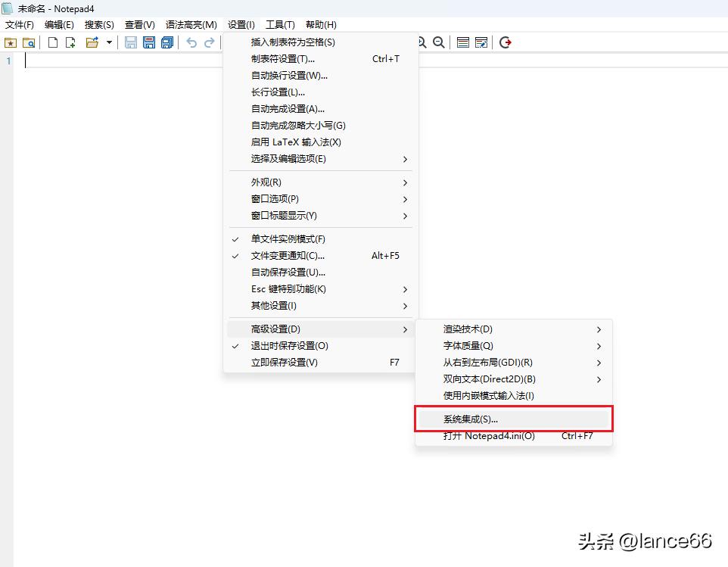Click the Open file folder icon

click(x=92, y=42)
